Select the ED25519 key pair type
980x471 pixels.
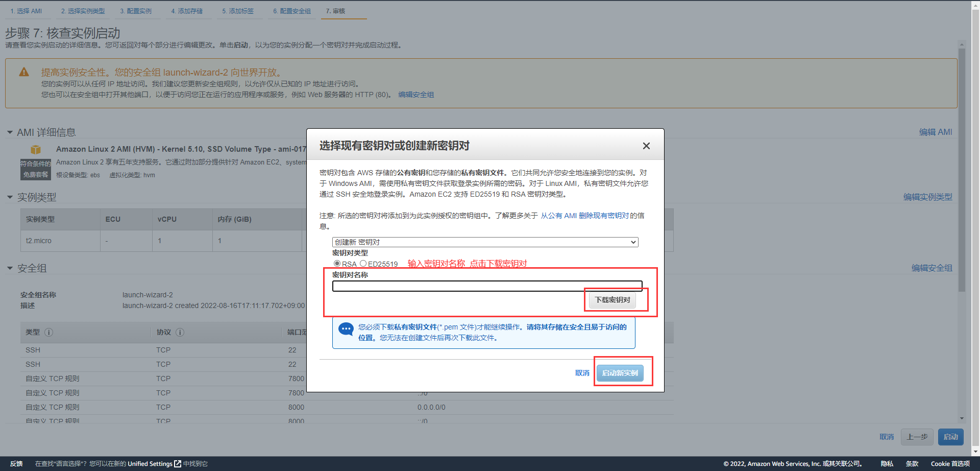363,264
